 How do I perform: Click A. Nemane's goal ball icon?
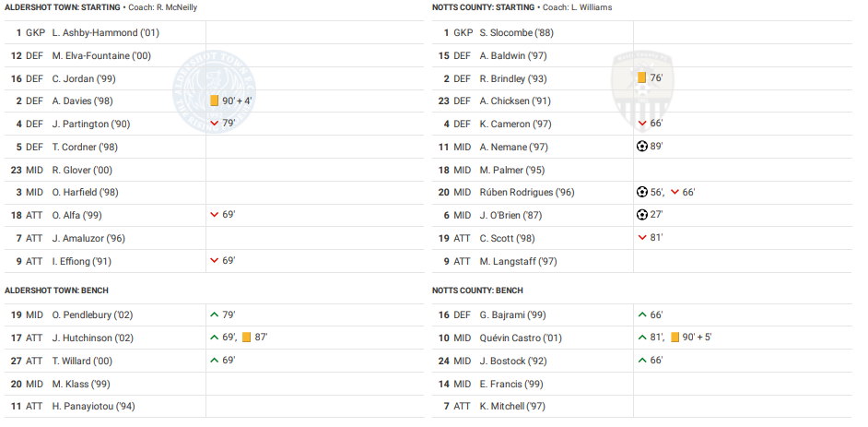point(642,147)
